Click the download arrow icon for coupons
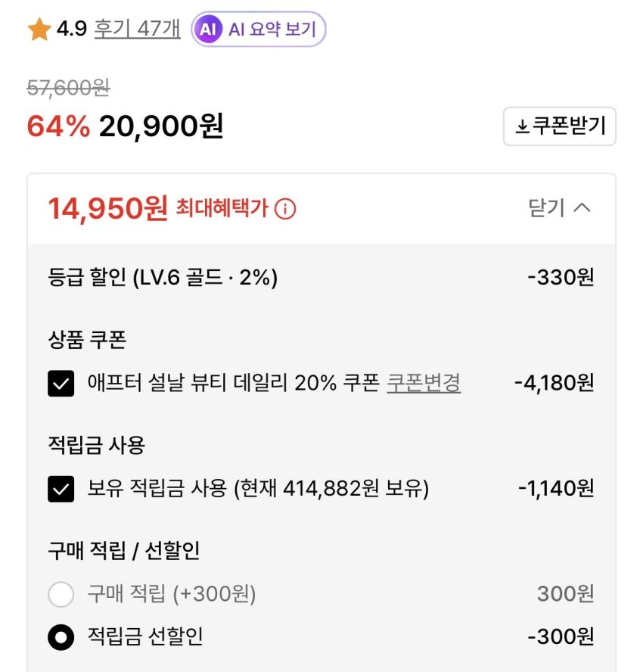 pyautogui.click(x=522, y=126)
